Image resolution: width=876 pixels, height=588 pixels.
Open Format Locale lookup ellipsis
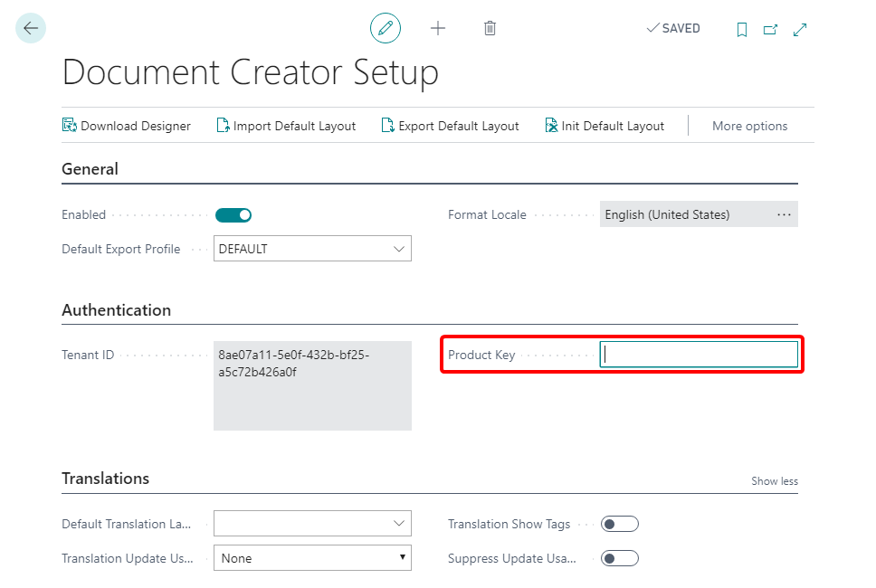click(784, 214)
